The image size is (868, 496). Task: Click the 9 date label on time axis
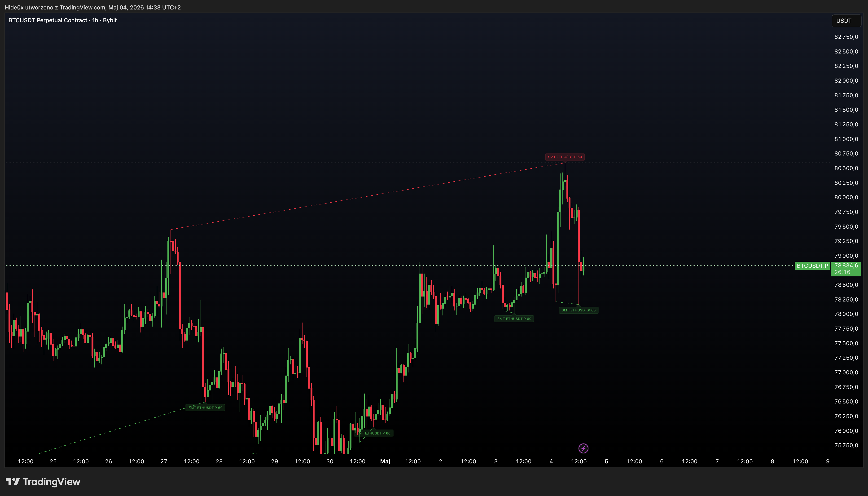(x=828, y=461)
